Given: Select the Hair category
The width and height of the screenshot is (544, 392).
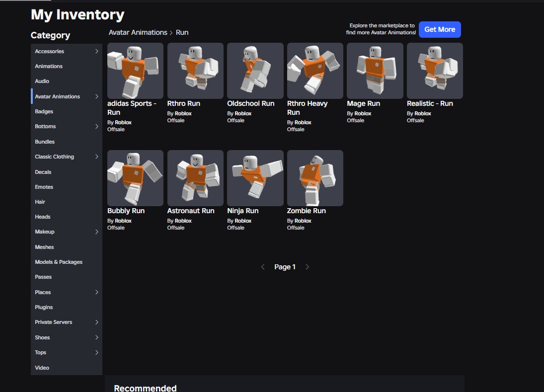Looking at the screenshot, I should [67, 202].
